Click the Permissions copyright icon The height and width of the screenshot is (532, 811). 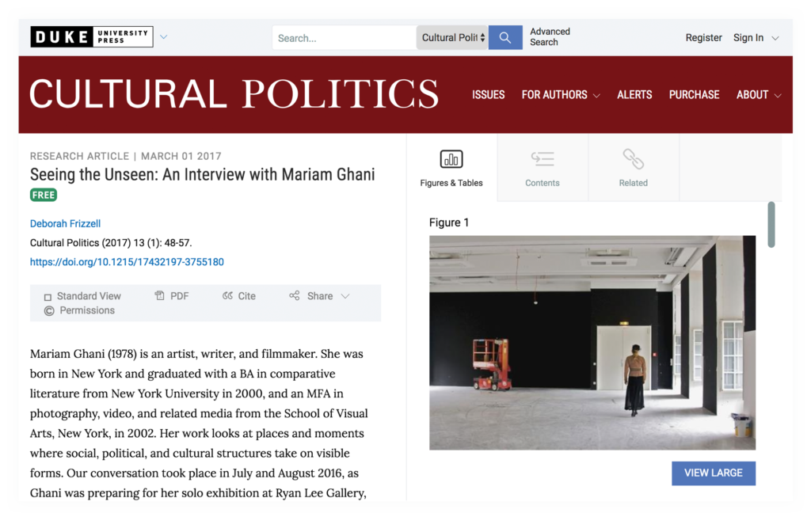(x=49, y=310)
